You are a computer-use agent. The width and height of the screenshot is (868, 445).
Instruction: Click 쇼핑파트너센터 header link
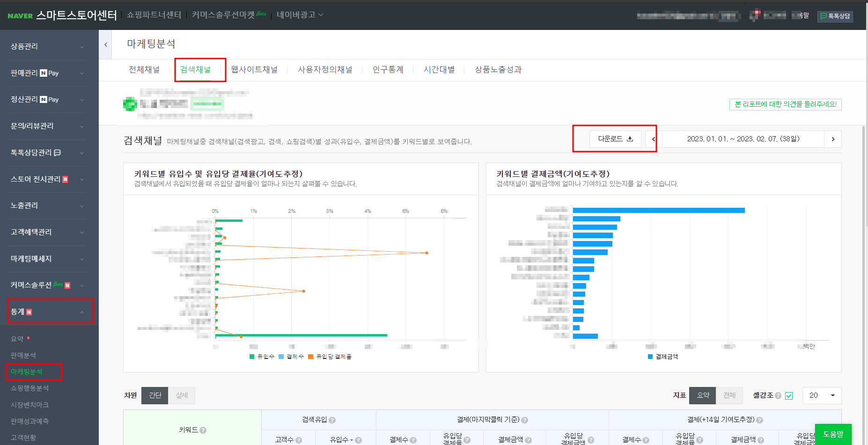(x=154, y=15)
